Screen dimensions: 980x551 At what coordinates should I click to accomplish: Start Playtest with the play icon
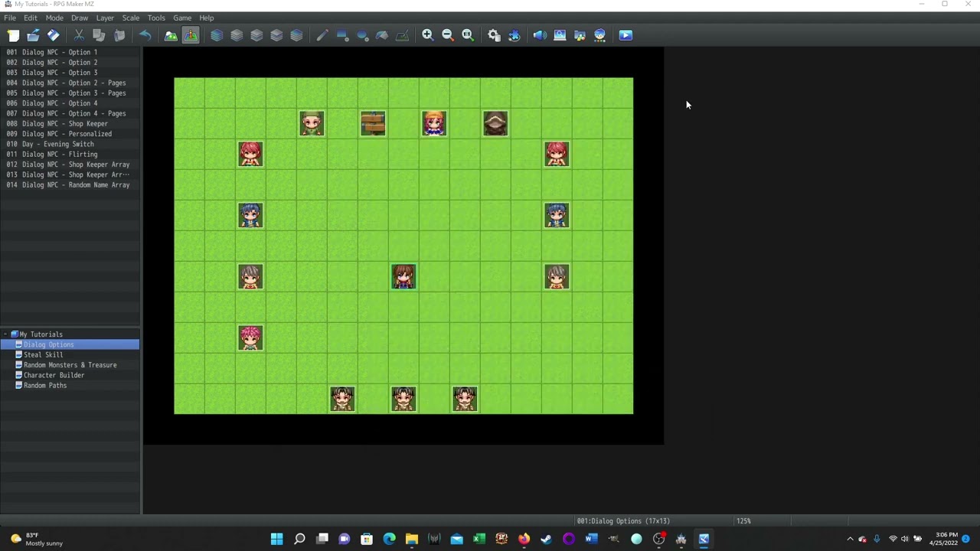626,35
